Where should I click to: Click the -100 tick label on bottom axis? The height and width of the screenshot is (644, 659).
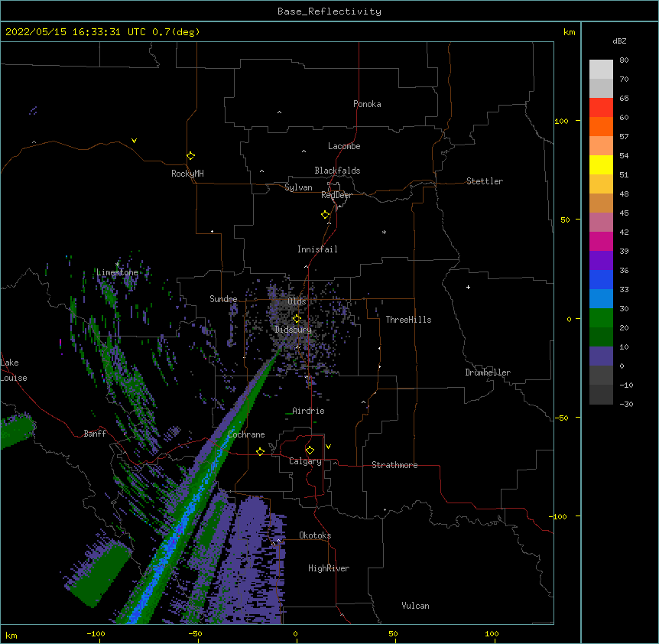(x=96, y=633)
